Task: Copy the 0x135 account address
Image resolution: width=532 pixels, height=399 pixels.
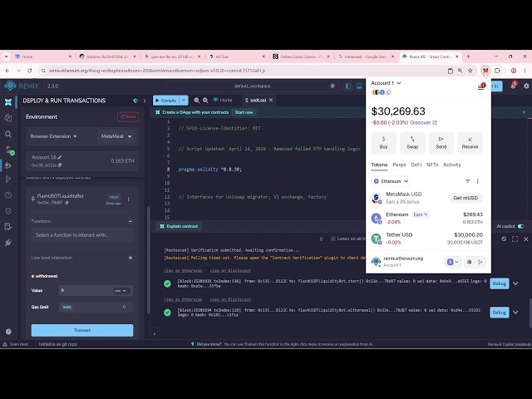Action: click(x=60, y=165)
